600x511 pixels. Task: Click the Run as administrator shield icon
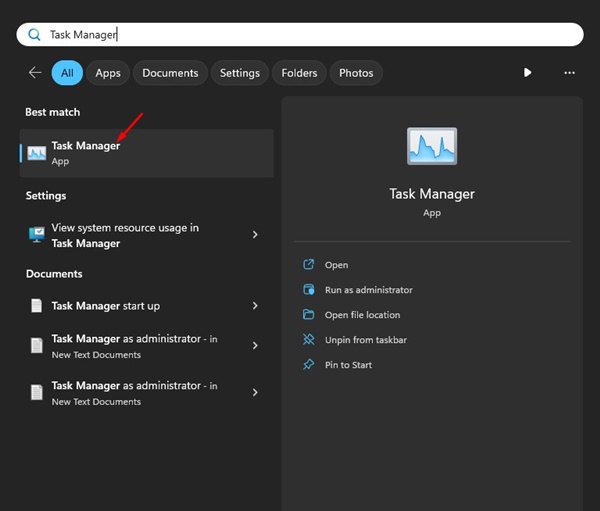[x=308, y=290]
